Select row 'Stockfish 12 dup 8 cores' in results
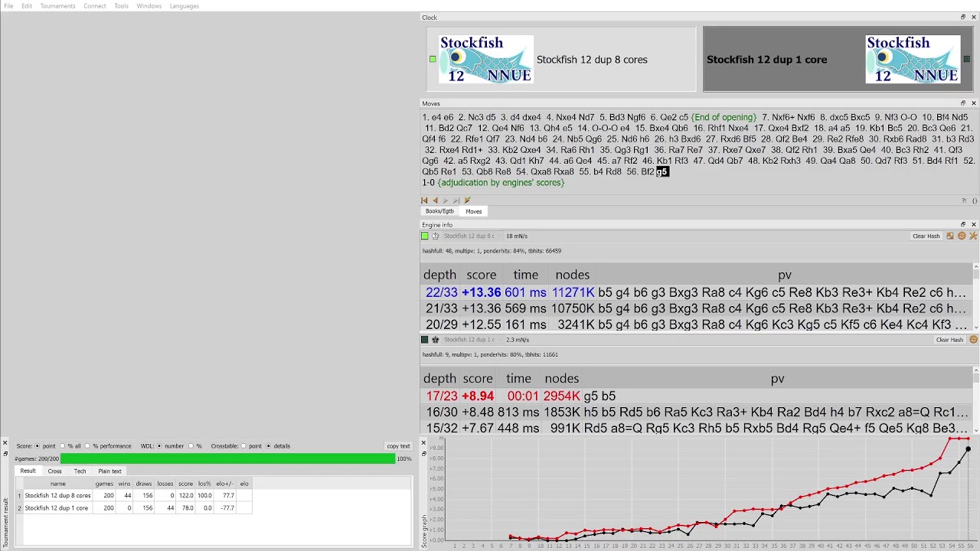This screenshot has height=551, width=980. pyautogui.click(x=134, y=496)
